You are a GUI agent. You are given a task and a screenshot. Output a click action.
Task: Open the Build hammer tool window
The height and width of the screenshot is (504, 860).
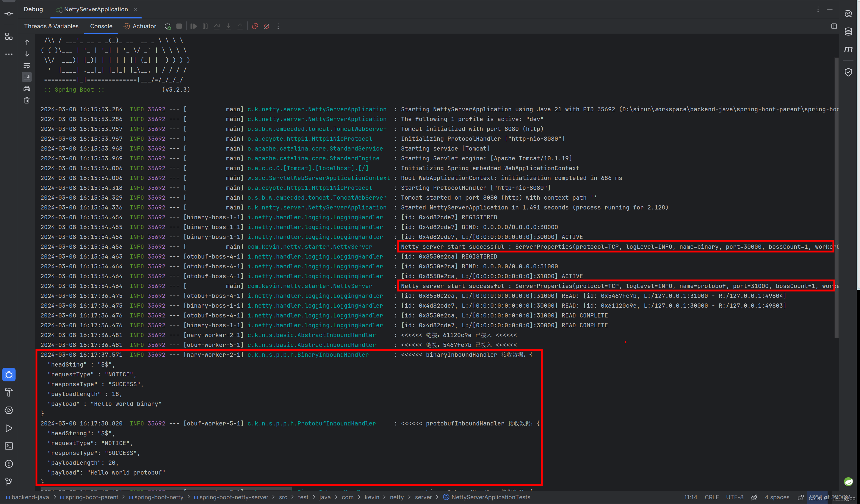click(9, 392)
